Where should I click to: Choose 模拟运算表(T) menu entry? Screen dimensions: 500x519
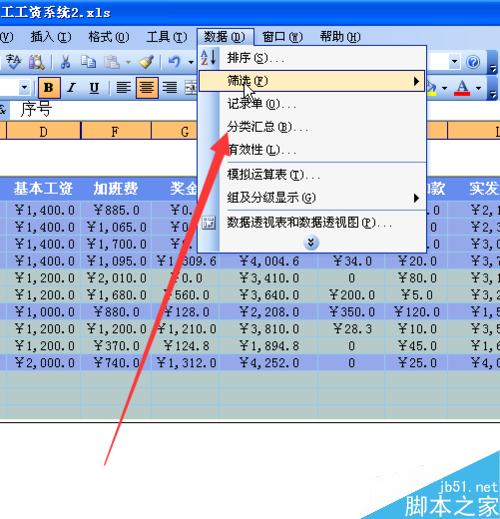pyautogui.click(x=312, y=175)
